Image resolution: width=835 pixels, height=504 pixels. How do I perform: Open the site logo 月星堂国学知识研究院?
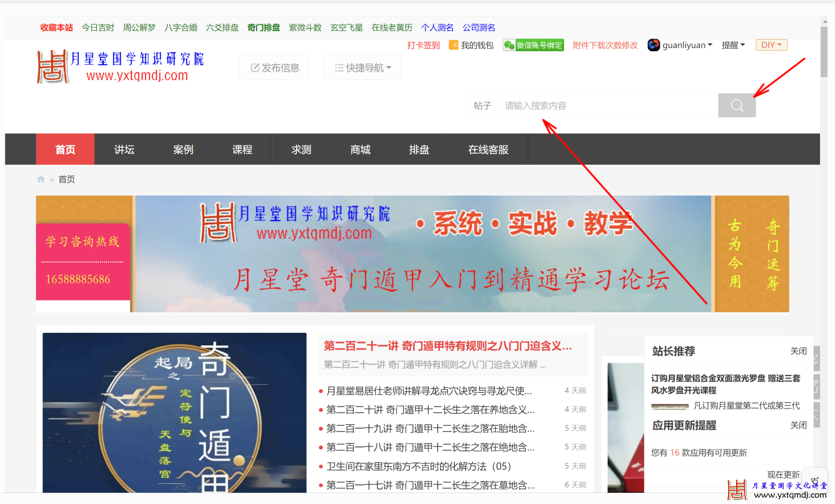[x=120, y=66]
